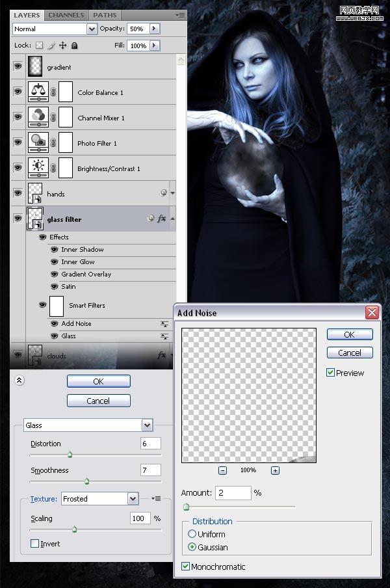Click the fx icon on clouds layer

[161, 354]
